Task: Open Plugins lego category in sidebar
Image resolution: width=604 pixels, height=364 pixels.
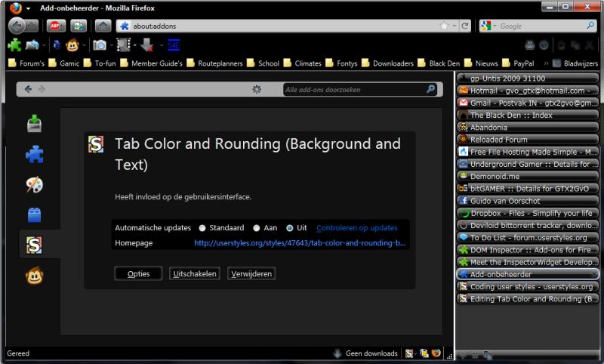Action: click(34, 215)
